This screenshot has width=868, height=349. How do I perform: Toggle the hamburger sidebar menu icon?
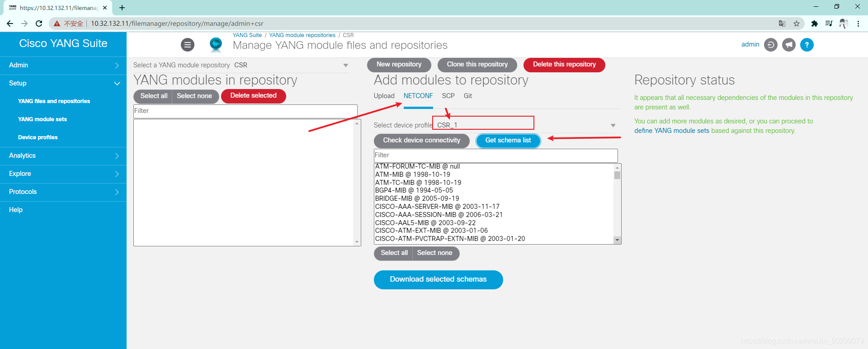click(188, 45)
